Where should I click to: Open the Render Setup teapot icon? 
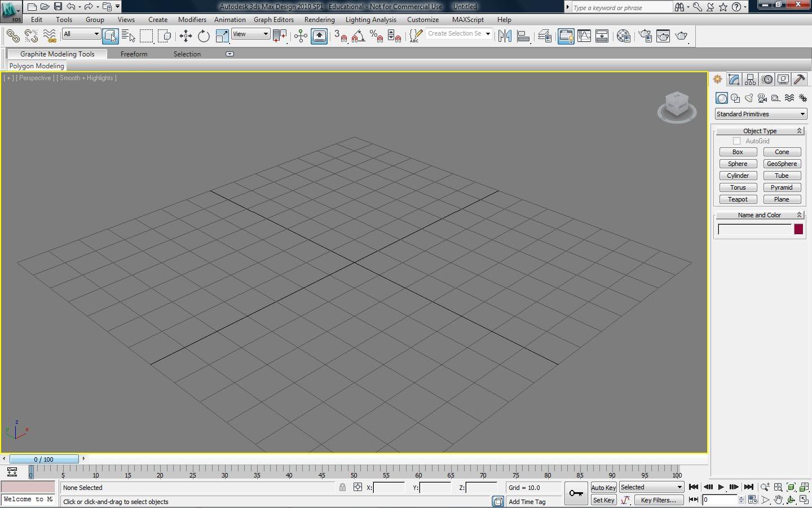click(645, 36)
